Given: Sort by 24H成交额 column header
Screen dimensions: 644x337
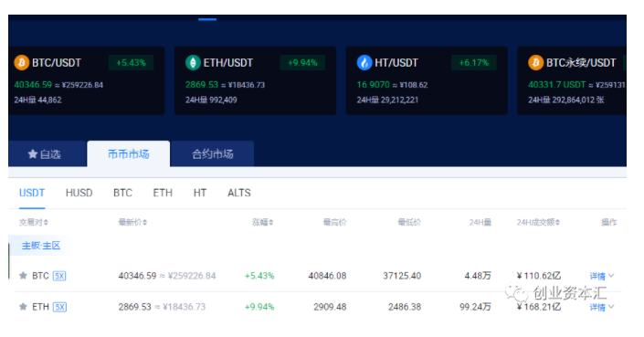Looking at the screenshot, I should pyautogui.click(x=538, y=222).
